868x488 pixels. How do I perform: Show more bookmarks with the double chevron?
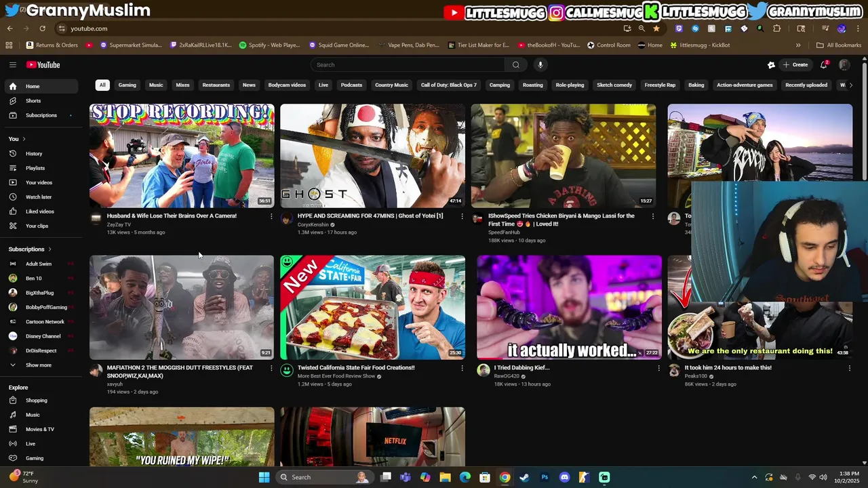pyautogui.click(x=798, y=45)
